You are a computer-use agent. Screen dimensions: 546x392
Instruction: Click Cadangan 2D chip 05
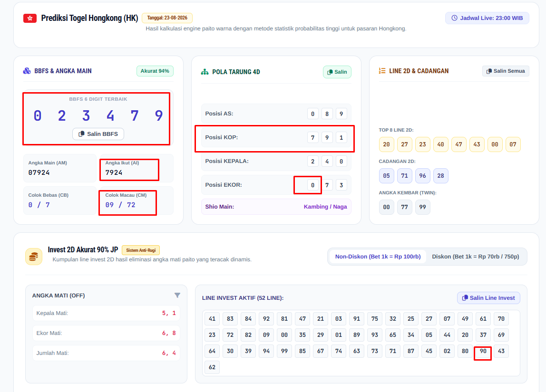387,176
